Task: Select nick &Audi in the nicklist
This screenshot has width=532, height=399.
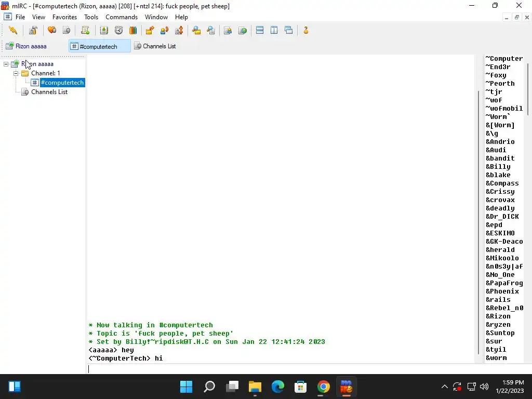Action: pos(496,150)
